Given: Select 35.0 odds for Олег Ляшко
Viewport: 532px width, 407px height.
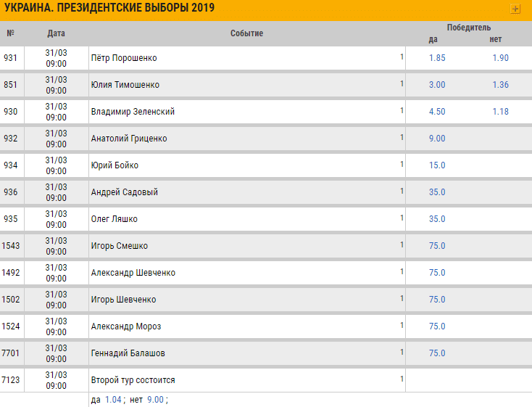Looking at the screenshot, I should coord(437,219).
